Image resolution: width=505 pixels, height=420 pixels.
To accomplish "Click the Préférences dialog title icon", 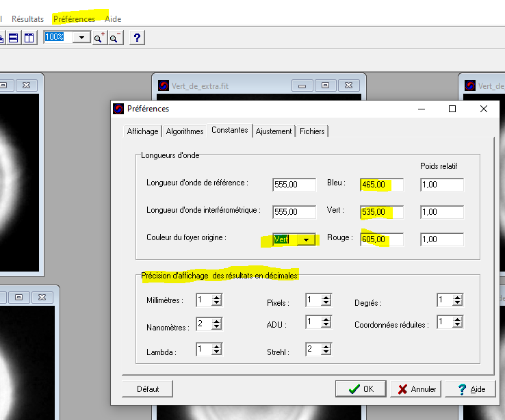I will 118,109.
